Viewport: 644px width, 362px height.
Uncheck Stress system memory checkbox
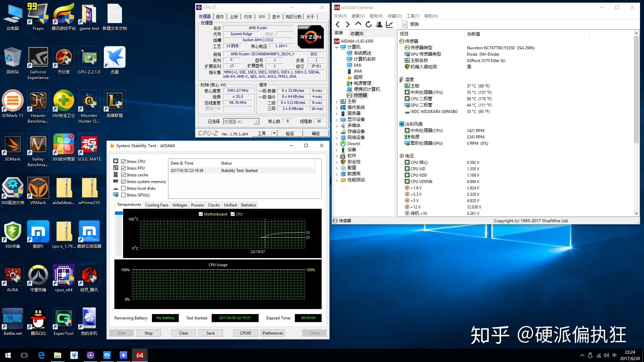pyautogui.click(x=123, y=181)
